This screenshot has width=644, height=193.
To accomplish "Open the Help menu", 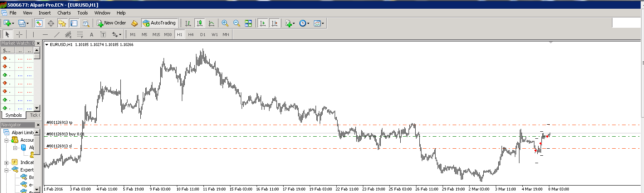I will 121,13.
